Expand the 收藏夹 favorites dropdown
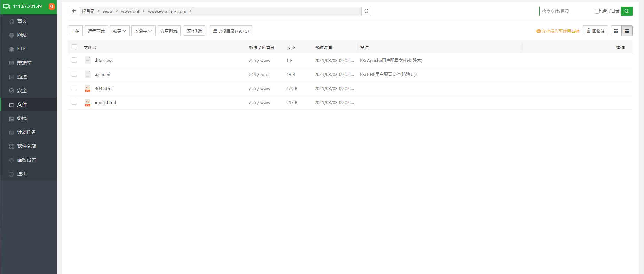 click(143, 31)
